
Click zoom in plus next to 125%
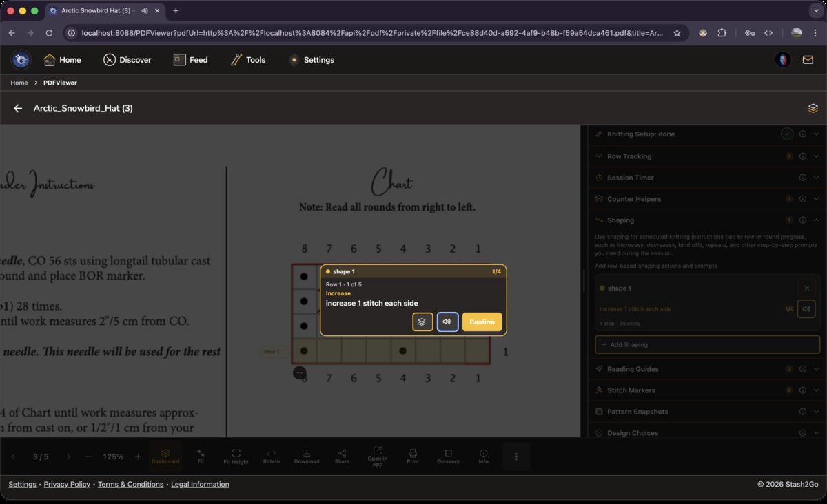point(138,456)
